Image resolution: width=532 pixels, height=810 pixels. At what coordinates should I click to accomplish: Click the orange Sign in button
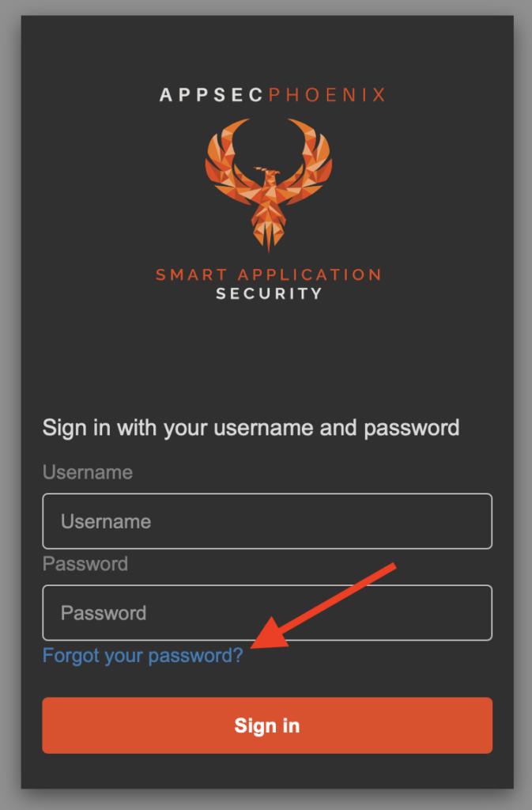(267, 725)
